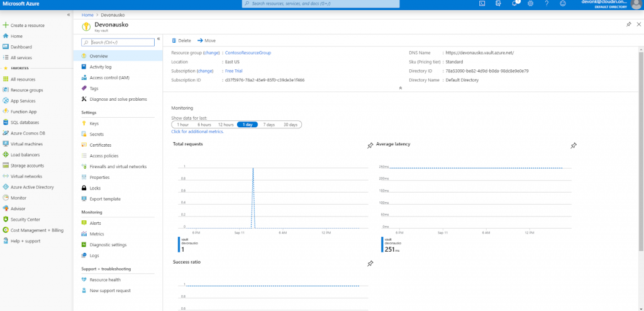Open Monitor in left sidebar
The width and height of the screenshot is (644, 311).
click(x=15, y=198)
